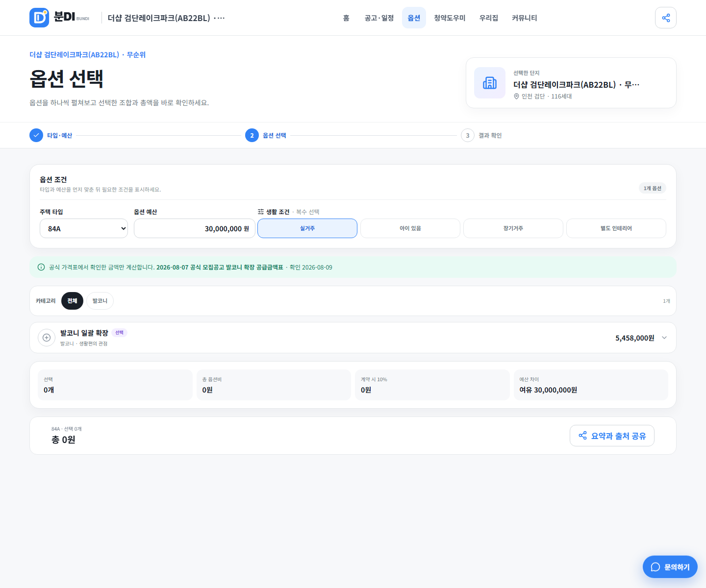Open the 청약도우미 menu
Screen dimensions: 706x588
click(450, 18)
